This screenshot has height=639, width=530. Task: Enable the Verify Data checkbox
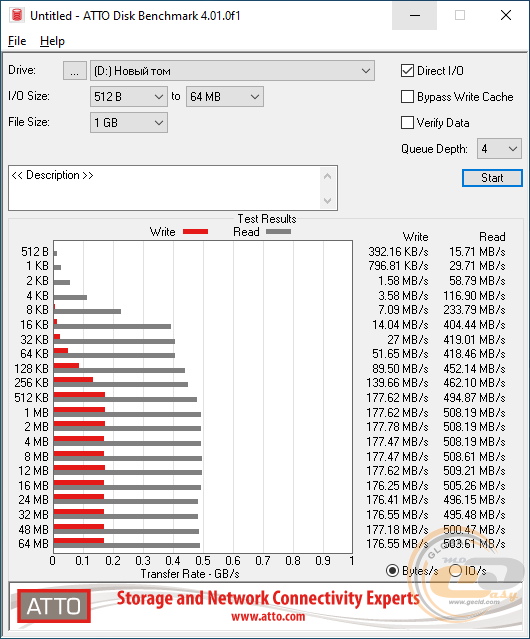click(x=407, y=123)
